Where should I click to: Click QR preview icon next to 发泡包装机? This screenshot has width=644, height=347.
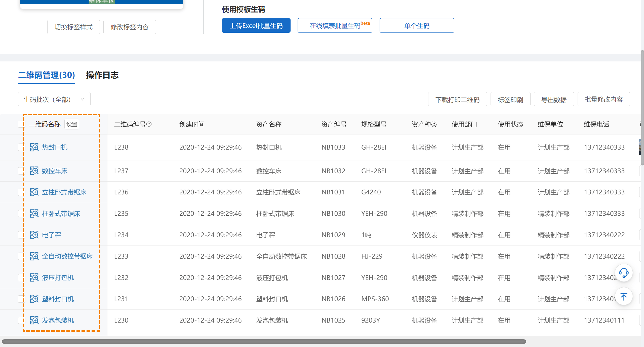point(34,320)
